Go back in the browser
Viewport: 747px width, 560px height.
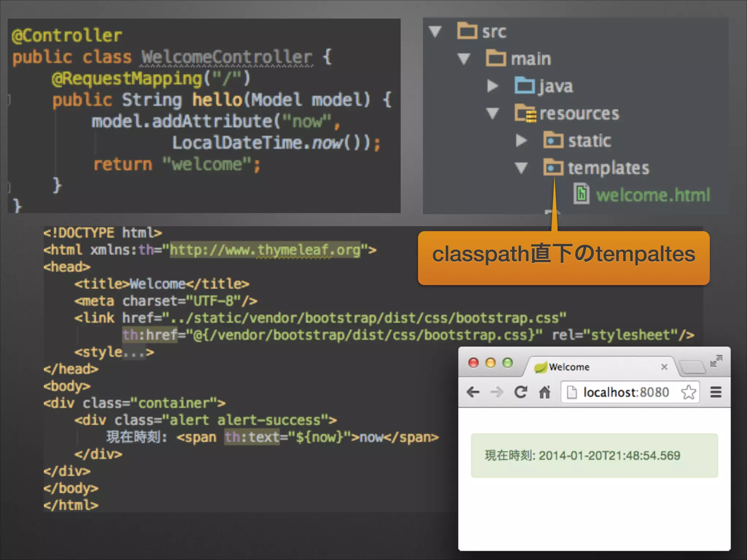click(473, 392)
